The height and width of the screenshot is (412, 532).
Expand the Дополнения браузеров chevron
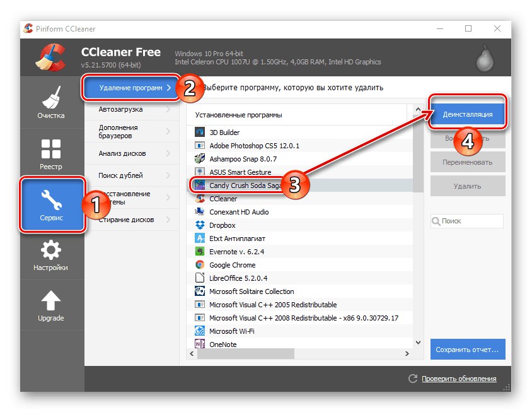click(168, 131)
